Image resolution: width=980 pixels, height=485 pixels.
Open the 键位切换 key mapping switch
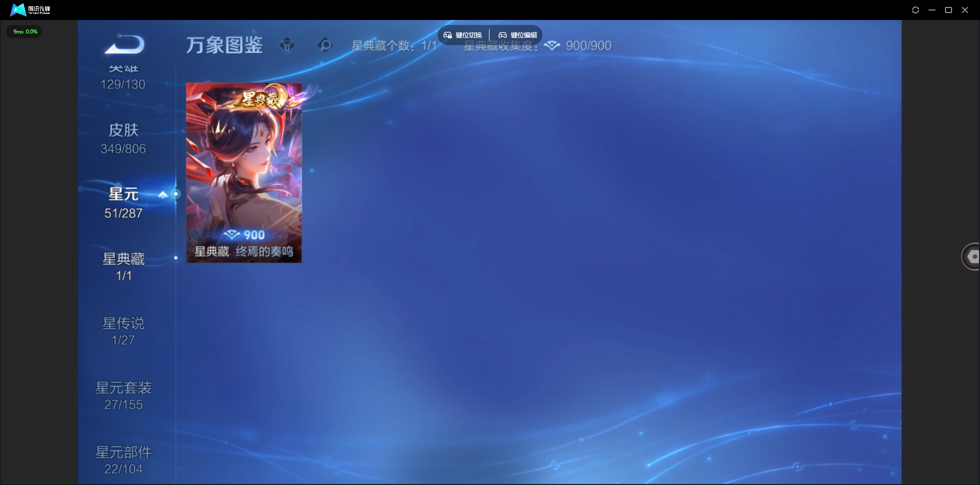463,35
